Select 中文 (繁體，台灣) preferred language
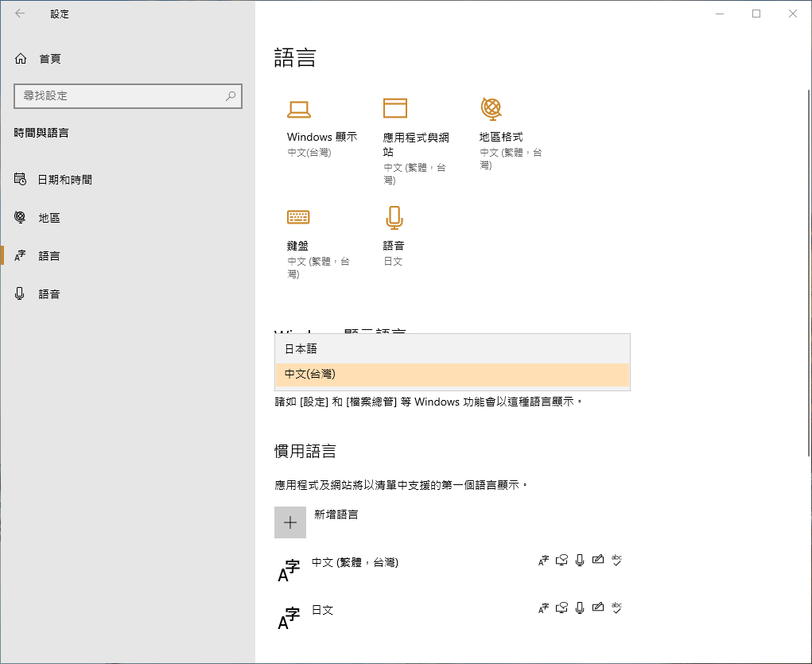The image size is (812, 664). (x=355, y=563)
